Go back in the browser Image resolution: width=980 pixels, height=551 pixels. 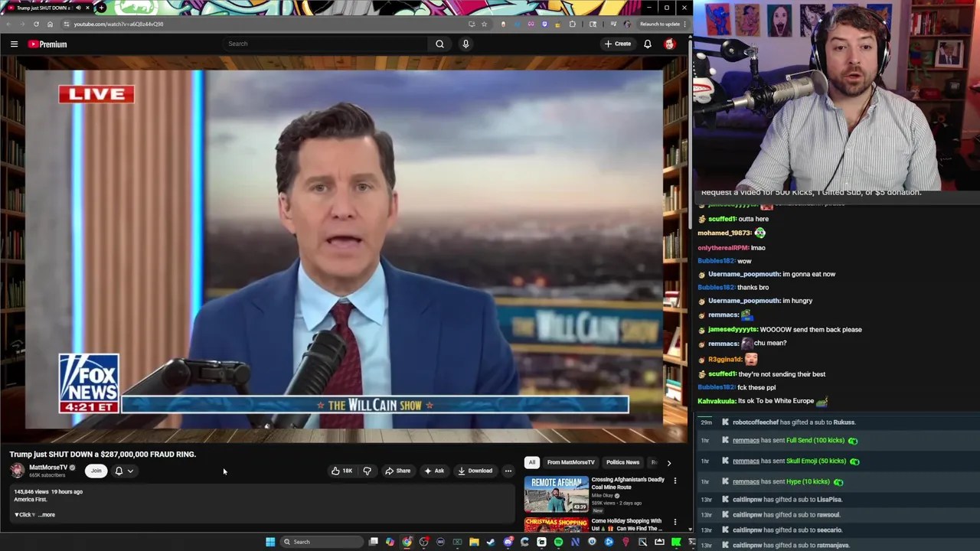coord(8,24)
